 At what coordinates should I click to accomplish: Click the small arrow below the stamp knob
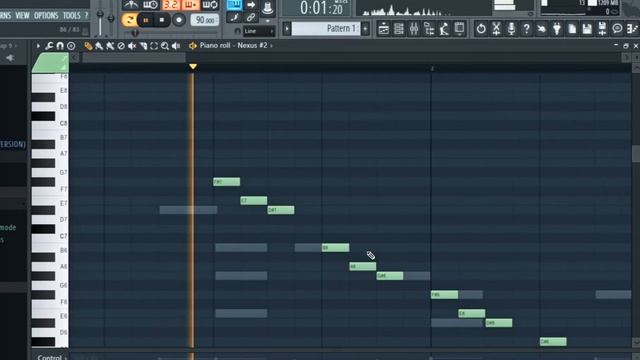pos(268,21)
